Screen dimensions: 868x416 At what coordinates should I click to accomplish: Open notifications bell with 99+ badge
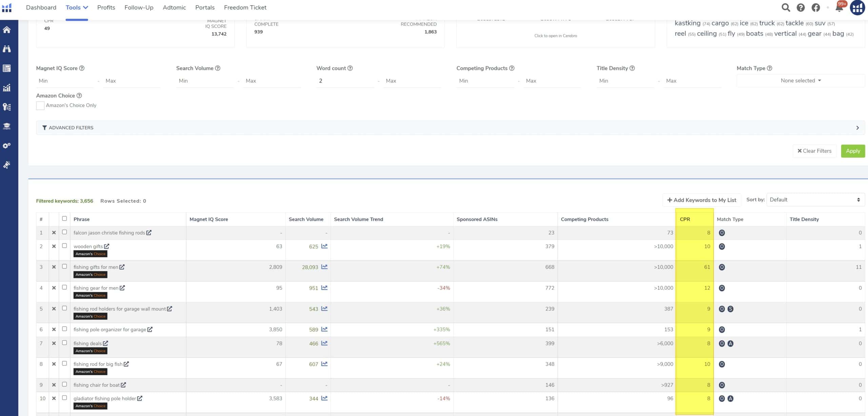pyautogui.click(x=840, y=7)
